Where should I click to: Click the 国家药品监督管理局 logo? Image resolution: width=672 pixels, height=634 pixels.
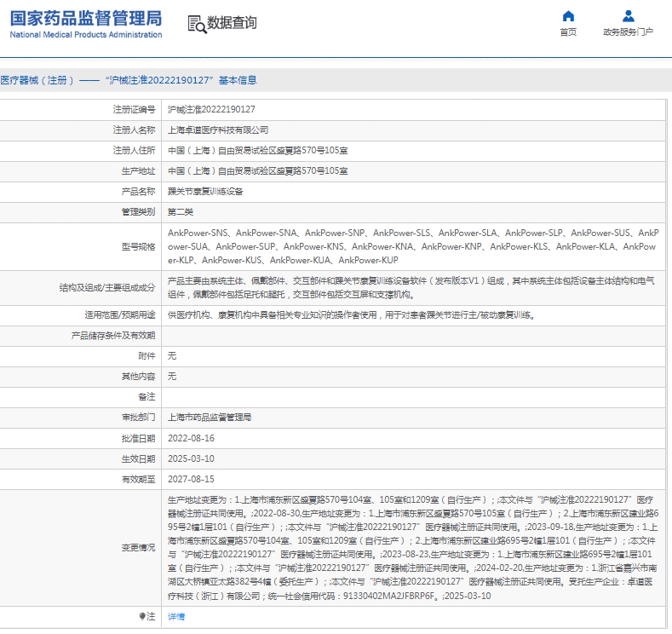(x=86, y=24)
